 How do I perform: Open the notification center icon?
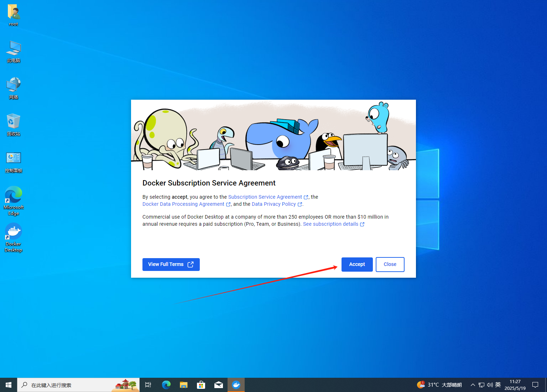tap(535, 385)
